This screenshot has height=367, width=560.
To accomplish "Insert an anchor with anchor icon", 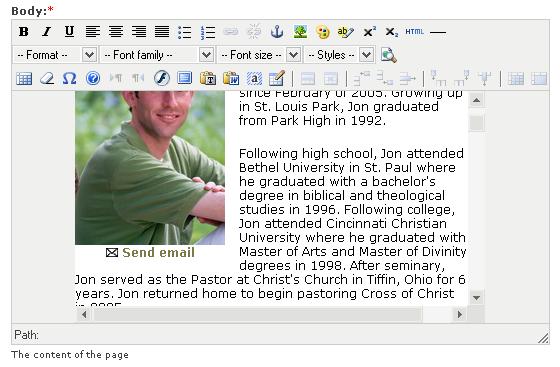I will point(277,32).
